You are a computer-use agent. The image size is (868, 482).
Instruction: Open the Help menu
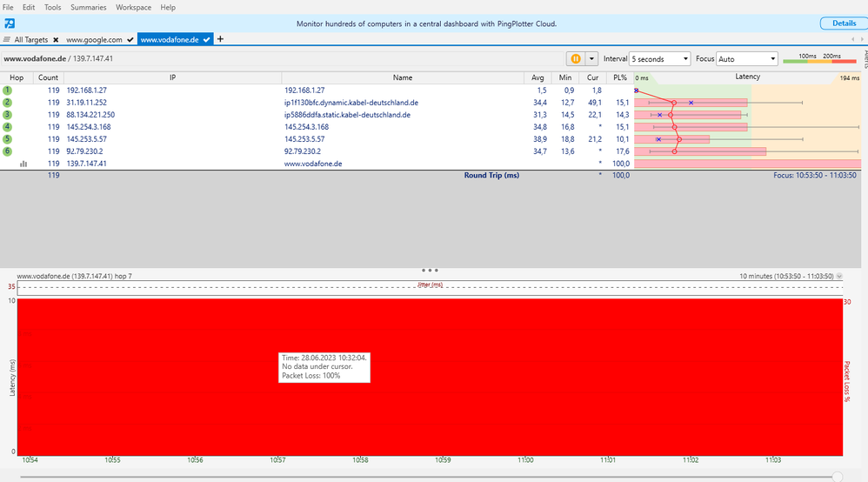coord(168,7)
